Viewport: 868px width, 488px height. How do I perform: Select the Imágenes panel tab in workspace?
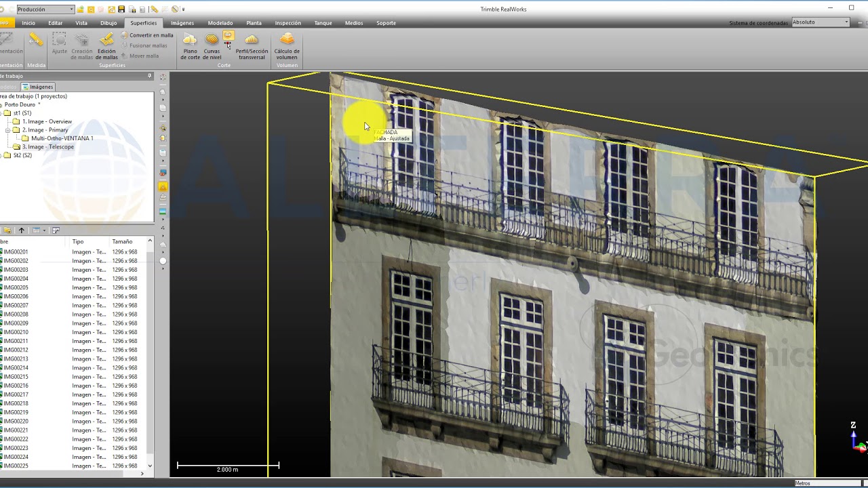(37, 87)
